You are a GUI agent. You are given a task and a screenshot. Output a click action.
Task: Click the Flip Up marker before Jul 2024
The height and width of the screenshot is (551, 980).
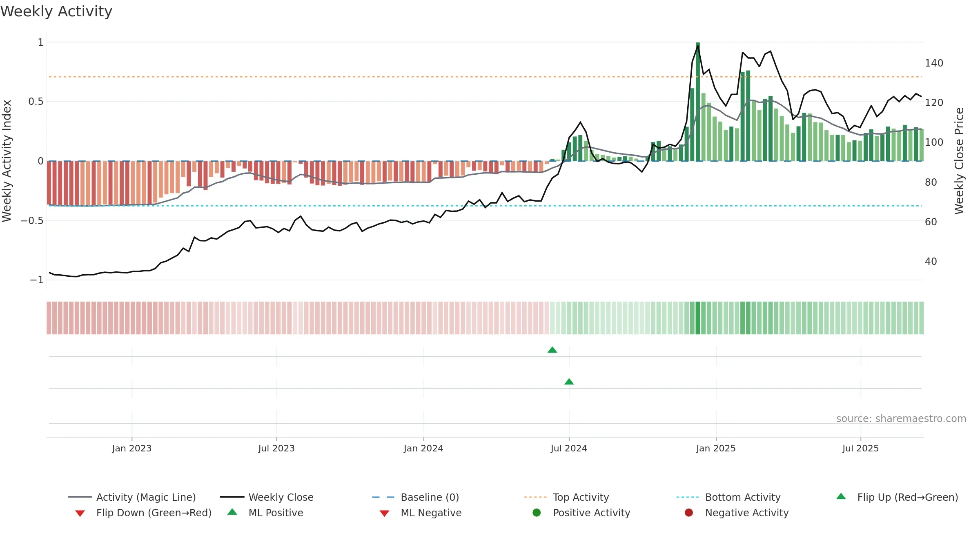tap(552, 350)
